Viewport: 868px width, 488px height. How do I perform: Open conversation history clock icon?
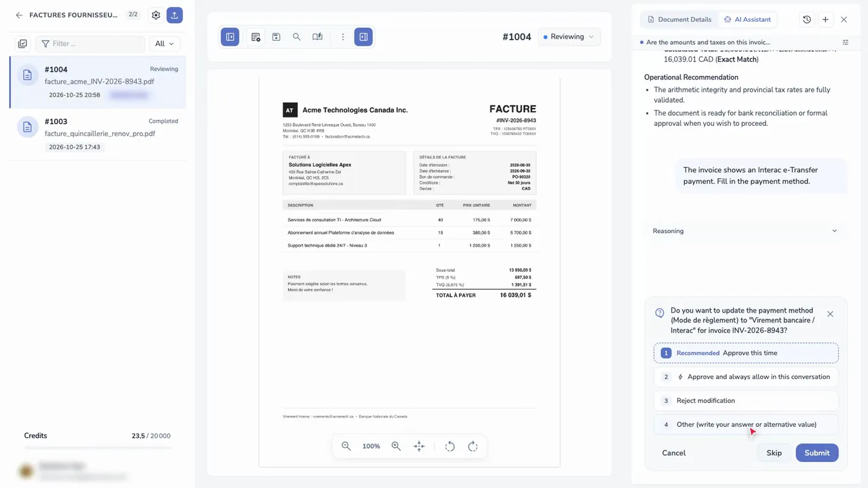(807, 19)
